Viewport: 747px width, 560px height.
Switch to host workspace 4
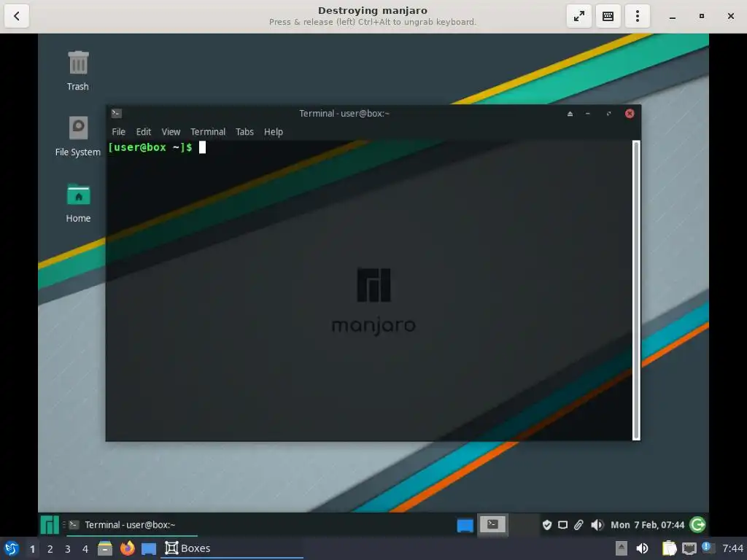(85, 549)
